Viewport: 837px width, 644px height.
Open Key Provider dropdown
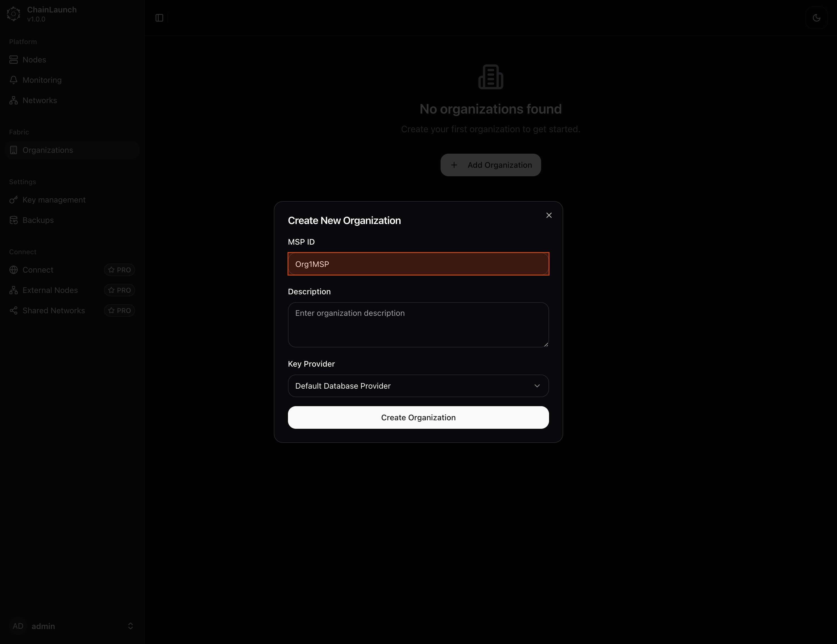tap(418, 386)
